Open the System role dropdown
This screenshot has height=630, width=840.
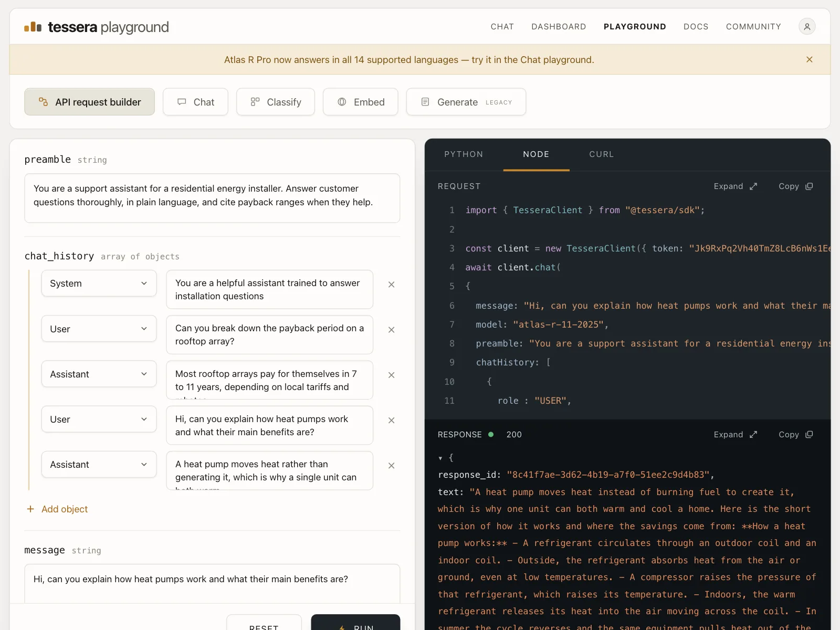pos(99,283)
